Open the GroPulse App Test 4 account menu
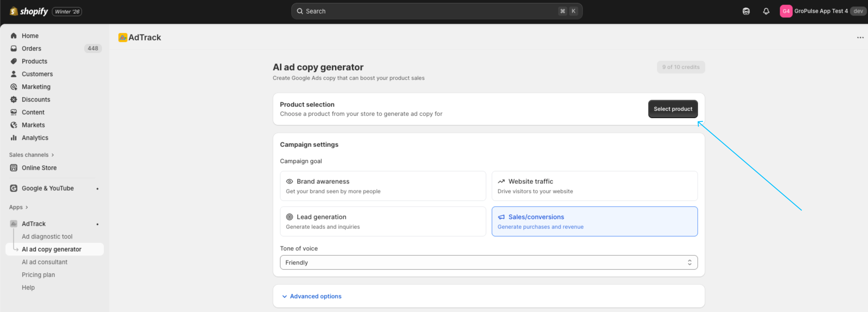This screenshot has height=312, width=868. (x=821, y=11)
